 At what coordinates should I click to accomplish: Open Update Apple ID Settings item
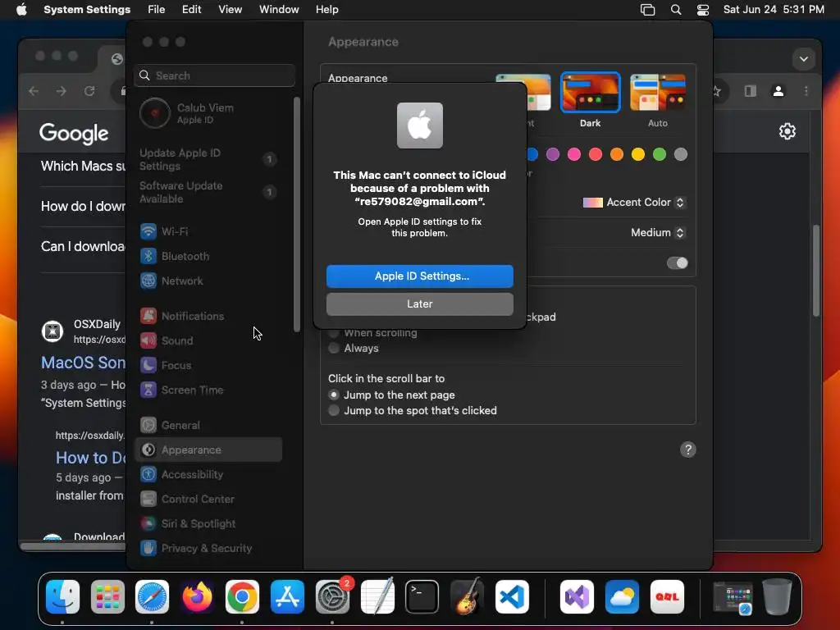pos(208,160)
